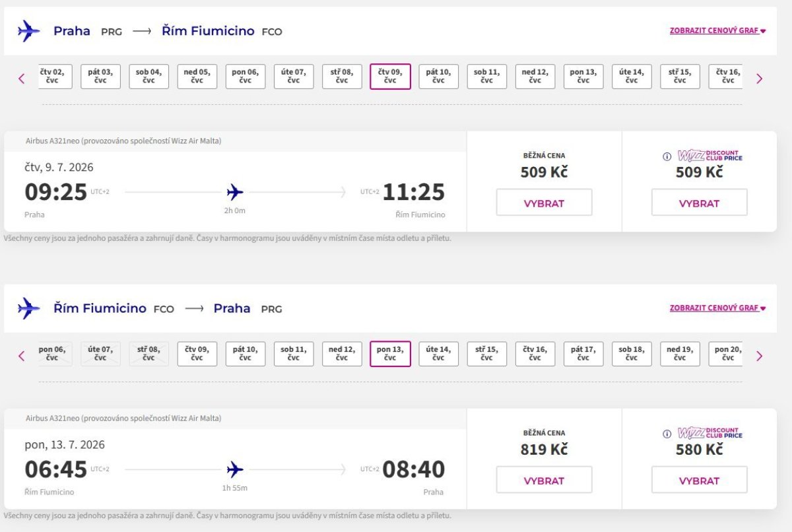Select regular 509 Kč outbound fare with Vybrat
The width and height of the screenshot is (792, 532).
[x=544, y=203]
